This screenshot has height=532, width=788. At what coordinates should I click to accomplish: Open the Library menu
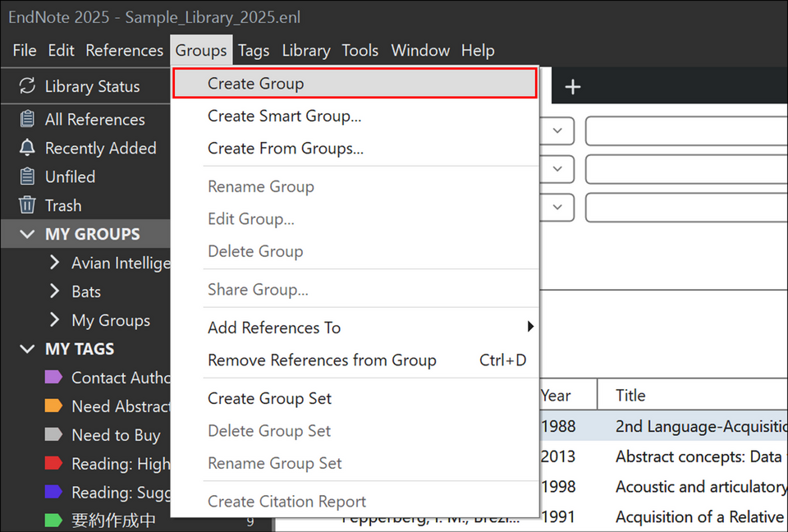pos(306,50)
